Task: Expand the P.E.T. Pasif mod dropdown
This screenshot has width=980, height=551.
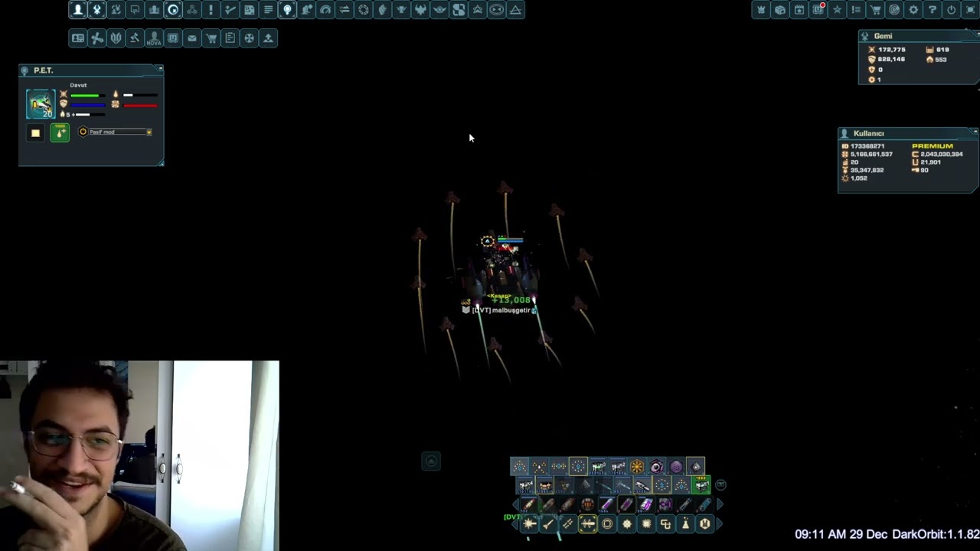Action: pos(149,132)
